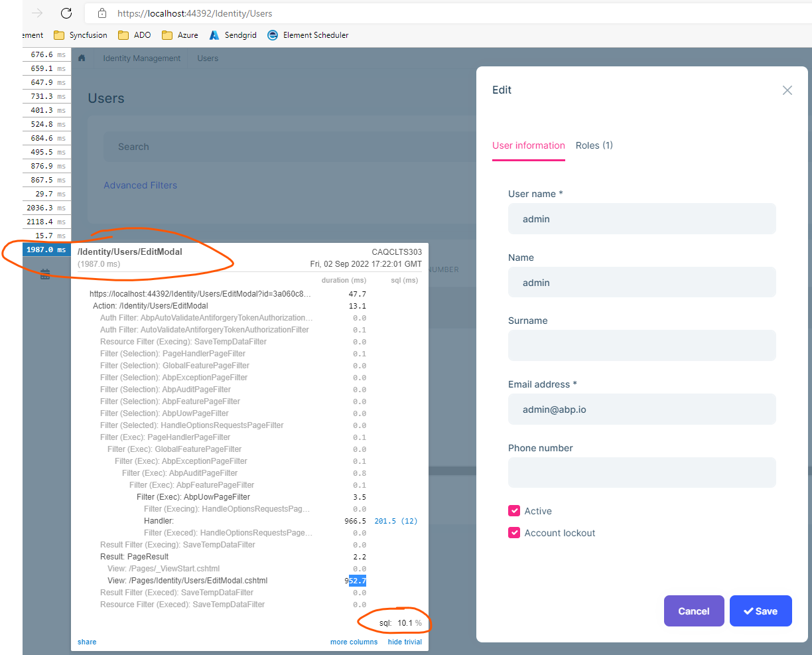Open the Syncfusion bookmark folder
The width and height of the screenshot is (812, 655).
tap(80, 35)
